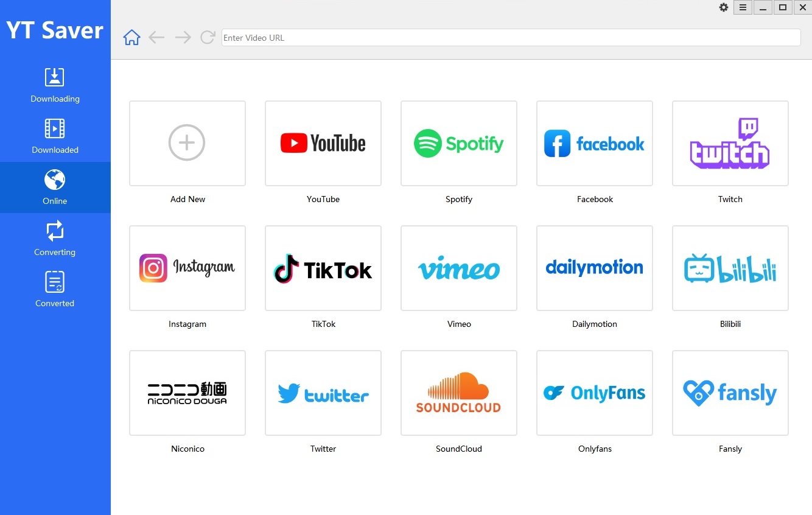Image resolution: width=812 pixels, height=515 pixels.
Task: Go to the Converting section
Action: 55,239
